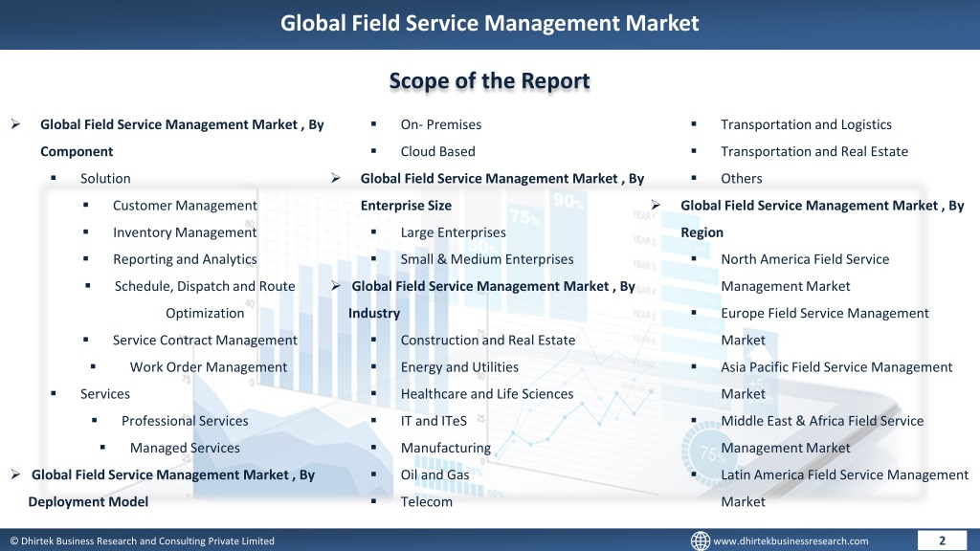Click 'Europe Field Service Management' line
The image size is (980, 551).
pos(824,314)
